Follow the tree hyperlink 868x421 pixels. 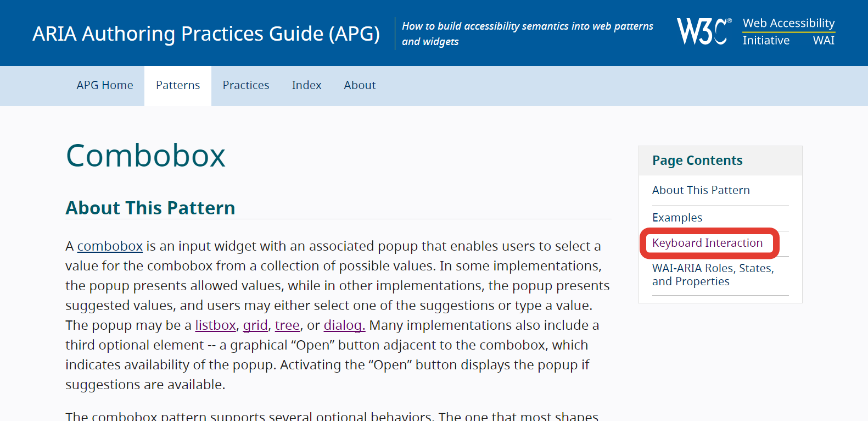287,325
